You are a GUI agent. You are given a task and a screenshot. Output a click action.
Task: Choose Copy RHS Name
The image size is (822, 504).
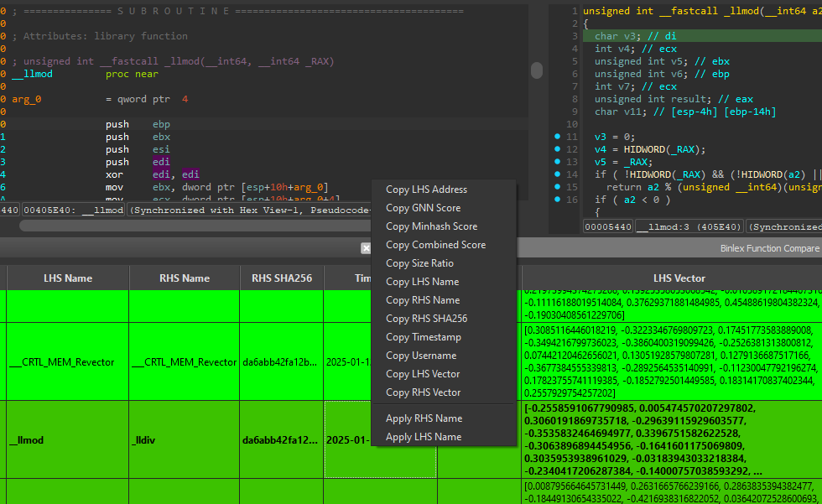(x=423, y=300)
